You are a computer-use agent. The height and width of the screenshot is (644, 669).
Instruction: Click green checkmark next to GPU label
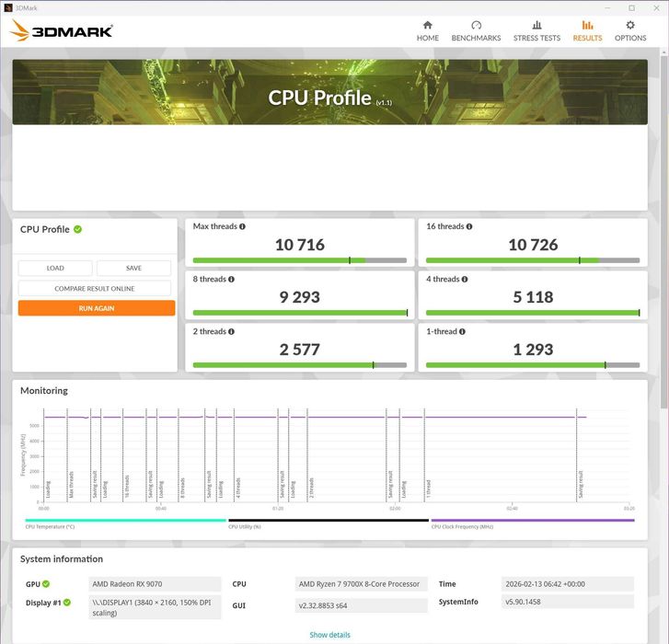coord(46,584)
